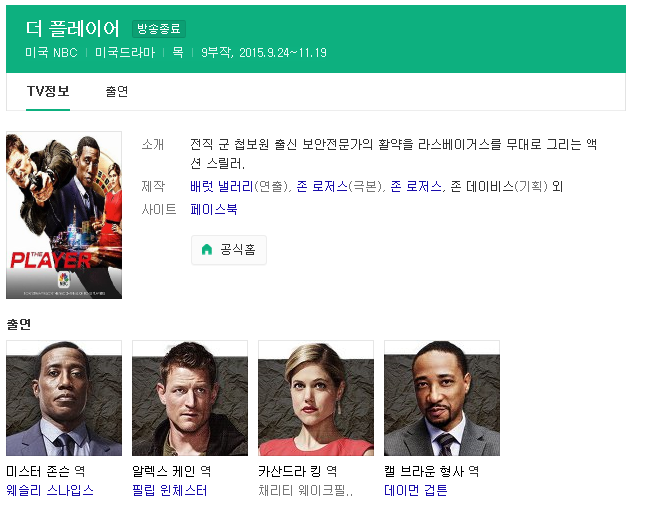This screenshot has height=512, width=646.
Task: Click the 9부작 broadcast period text
Action: [264, 53]
